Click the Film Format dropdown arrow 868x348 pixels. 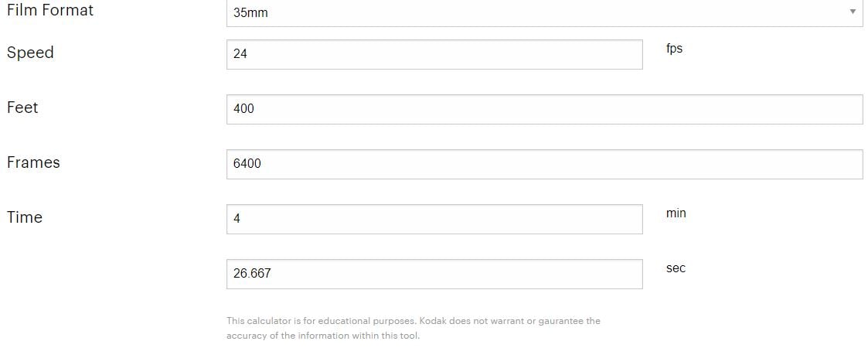coord(853,12)
